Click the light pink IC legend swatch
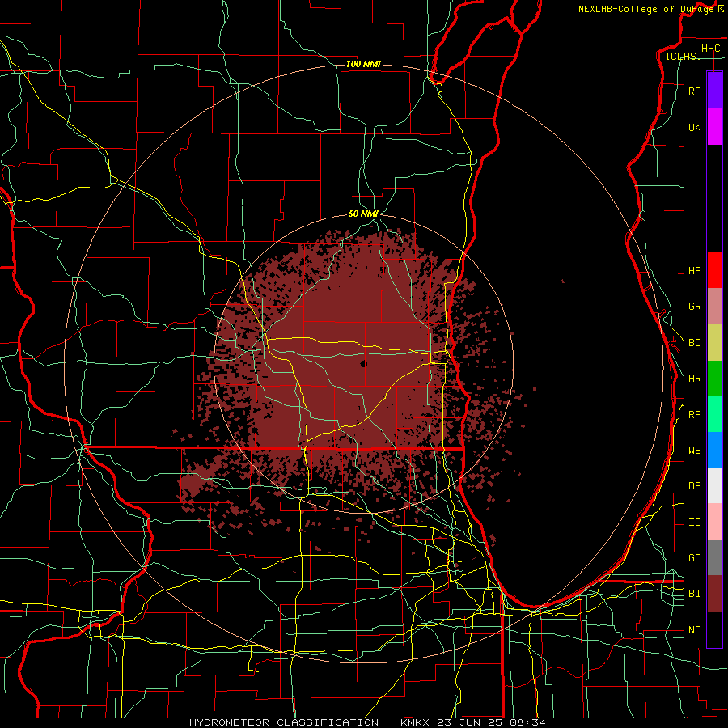Screen dimensions: 728x728 click(714, 522)
